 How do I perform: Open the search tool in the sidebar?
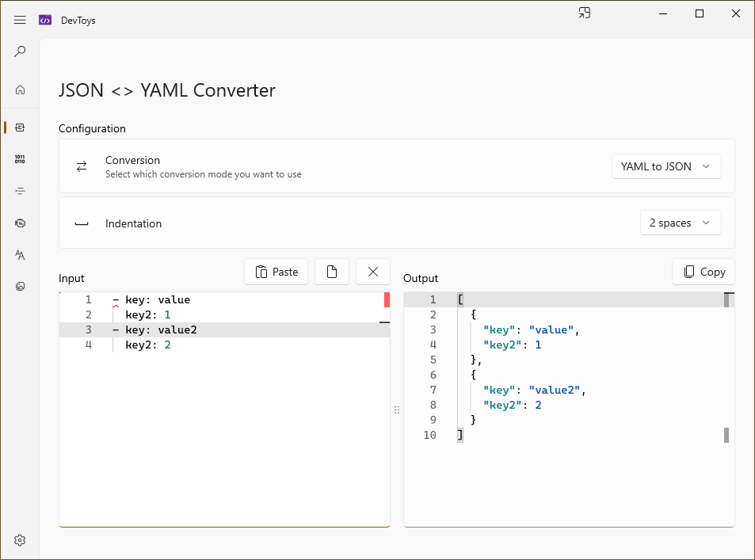tap(20, 51)
